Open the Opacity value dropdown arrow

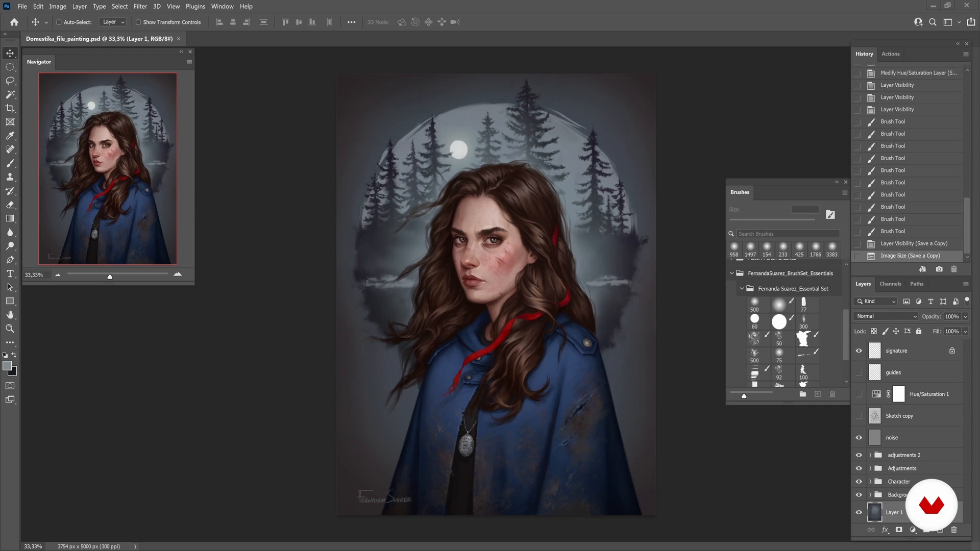pos(965,317)
